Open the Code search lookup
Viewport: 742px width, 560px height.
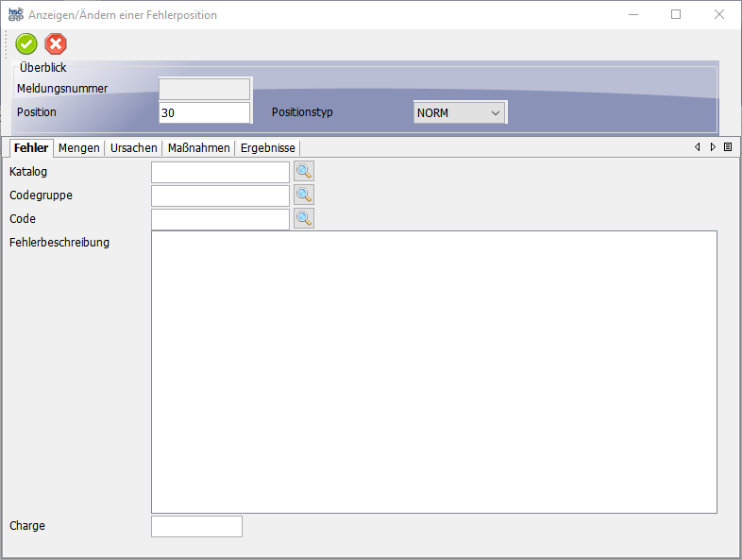[x=303, y=218]
